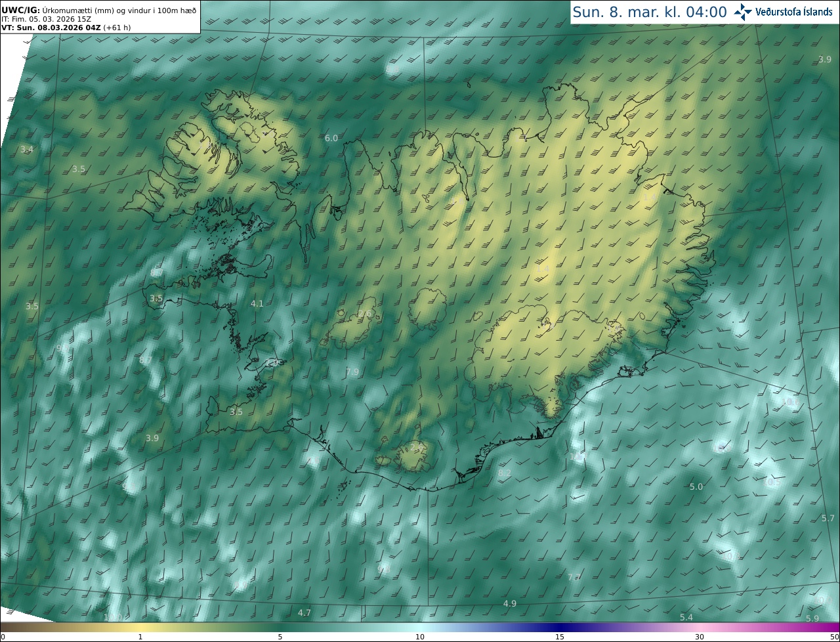This screenshot has height=642, width=840.
Task: Click the '5.4' value on the map
Action: pyautogui.click(x=686, y=617)
